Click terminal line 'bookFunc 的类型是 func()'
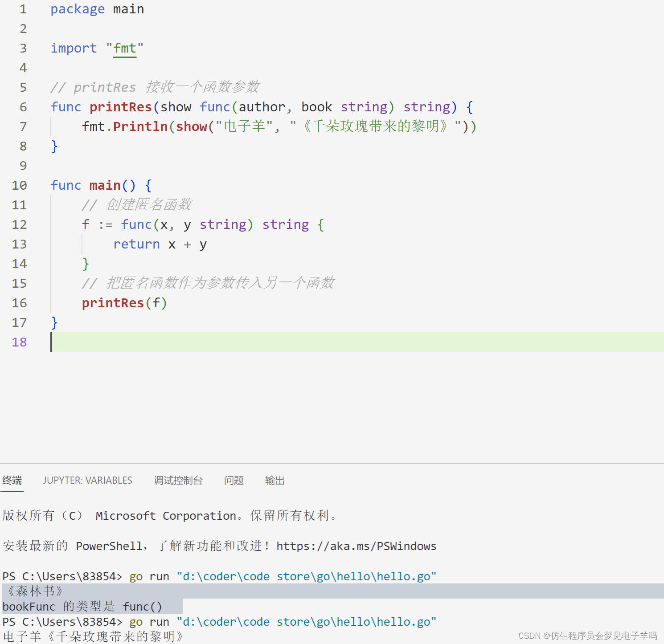This screenshot has height=644, width=664. point(82,607)
